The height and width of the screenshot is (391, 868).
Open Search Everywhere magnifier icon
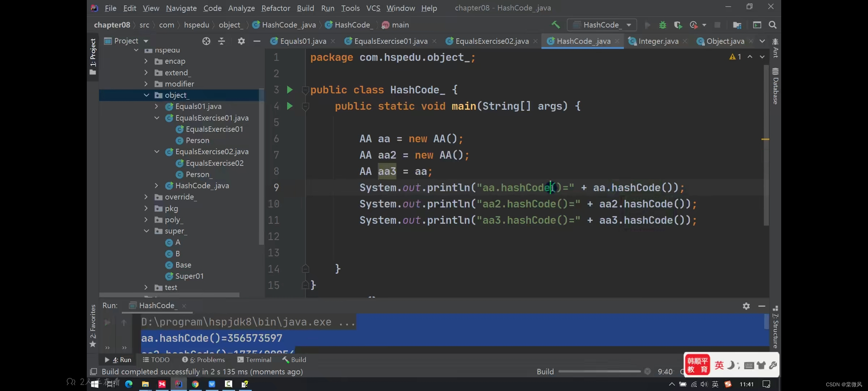773,25
